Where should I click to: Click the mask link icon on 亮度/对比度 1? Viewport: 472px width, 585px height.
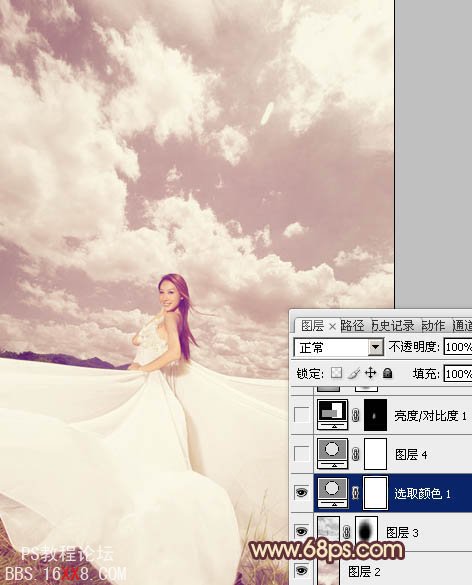(356, 415)
